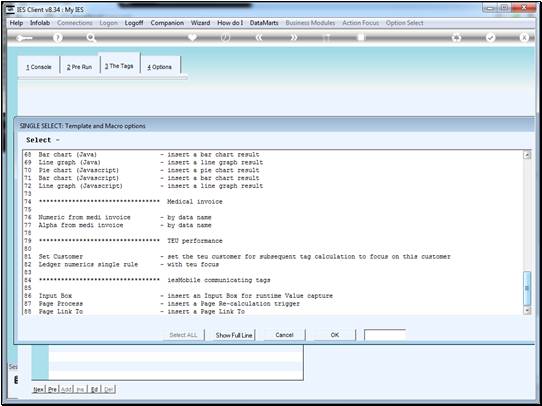Switch to the 4 Options tab
This screenshot has height=406, width=542.
pos(159,67)
